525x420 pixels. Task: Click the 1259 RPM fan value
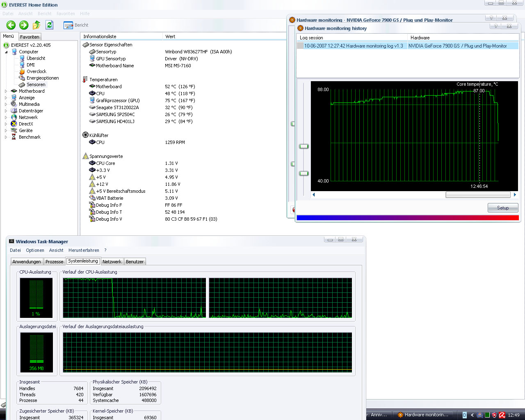click(175, 142)
